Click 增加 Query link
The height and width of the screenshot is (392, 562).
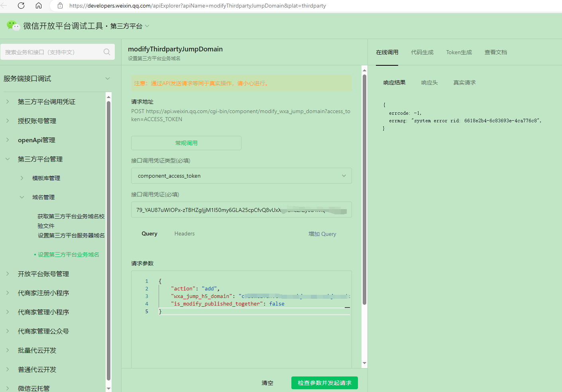(322, 234)
